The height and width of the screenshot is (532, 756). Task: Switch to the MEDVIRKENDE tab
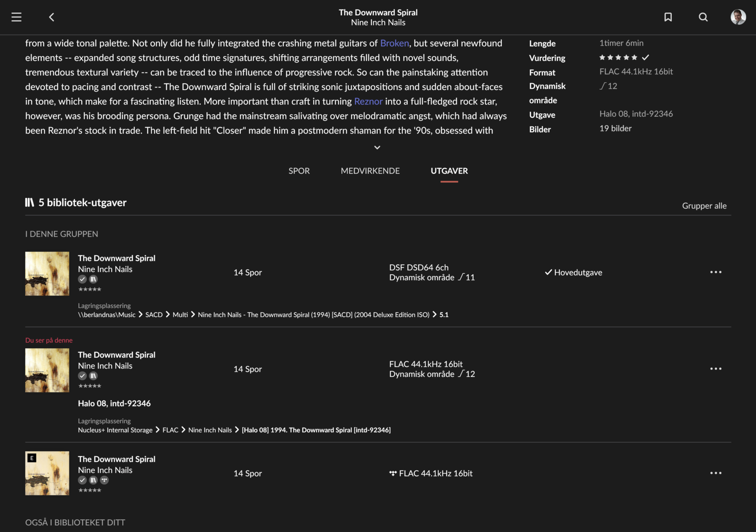pyautogui.click(x=370, y=171)
